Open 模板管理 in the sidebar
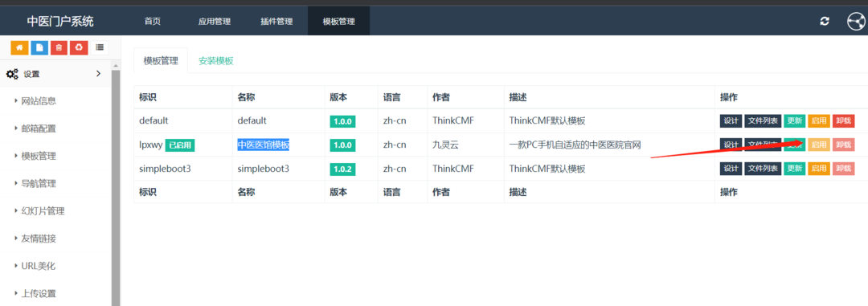The height and width of the screenshot is (306, 868). pos(39,156)
